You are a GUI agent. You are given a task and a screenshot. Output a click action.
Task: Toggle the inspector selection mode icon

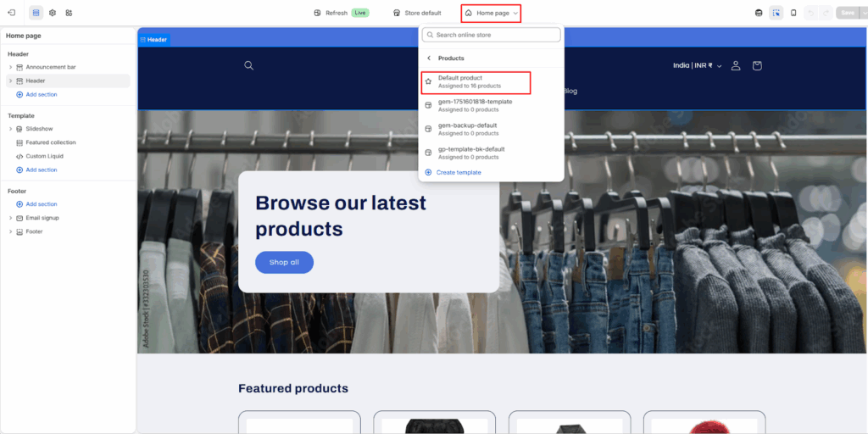[776, 13]
